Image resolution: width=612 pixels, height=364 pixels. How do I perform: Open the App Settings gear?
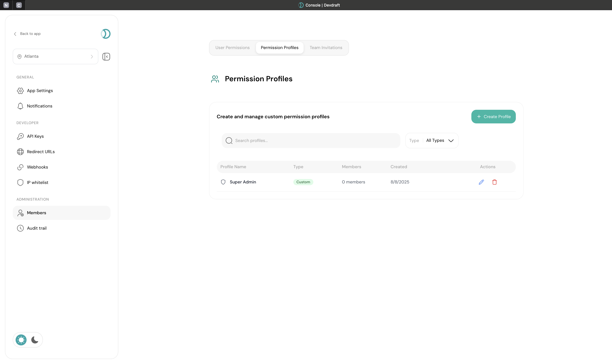pyautogui.click(x=20, y=90)
